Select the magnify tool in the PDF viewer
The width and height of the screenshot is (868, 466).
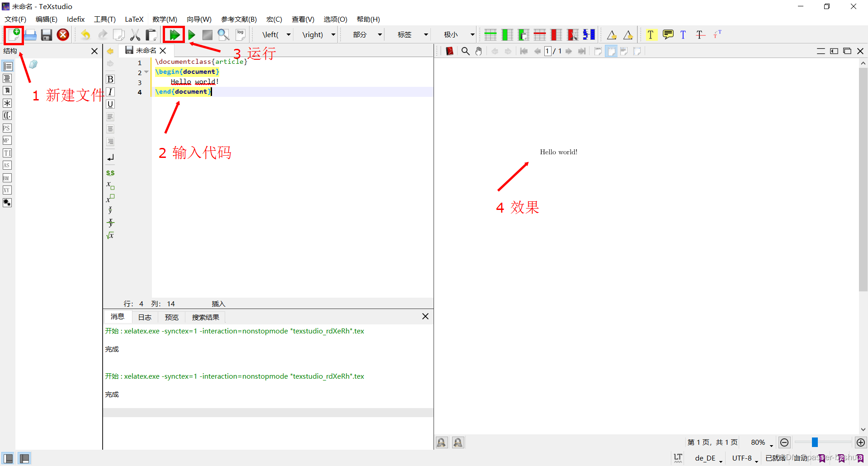click(465, 51)
